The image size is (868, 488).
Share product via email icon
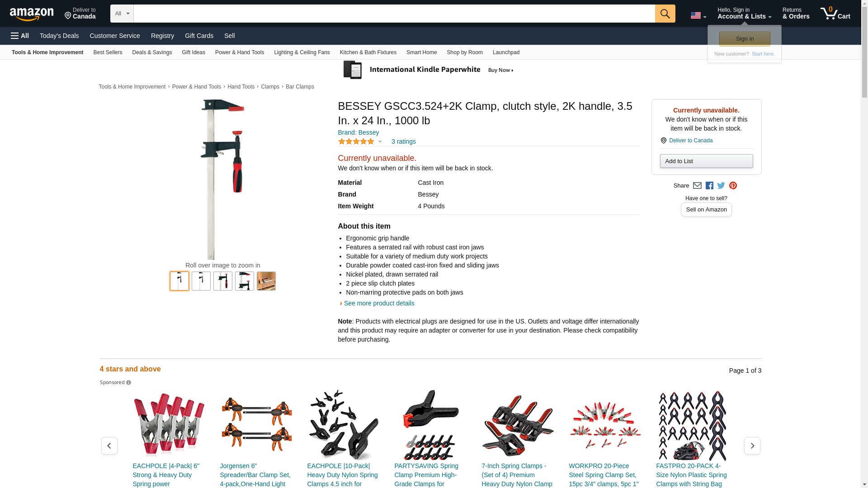[697, 186]
